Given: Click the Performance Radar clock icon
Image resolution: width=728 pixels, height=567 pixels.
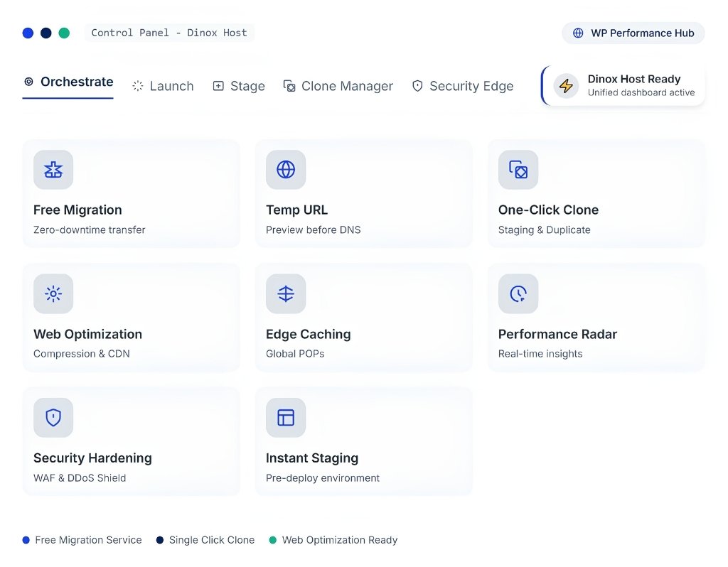Looking at the screenshot, I should 518,293.
